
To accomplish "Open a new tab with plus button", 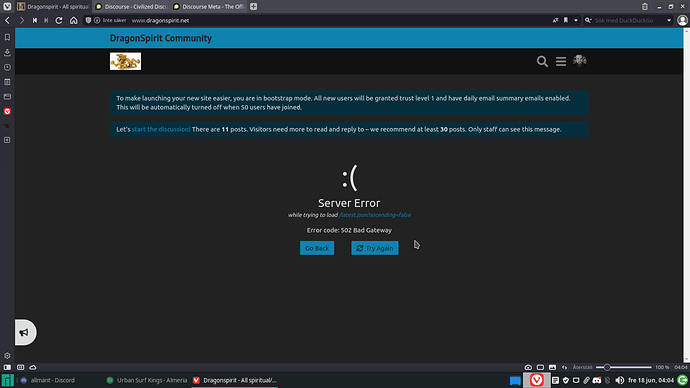I will (x=253, y=7).
